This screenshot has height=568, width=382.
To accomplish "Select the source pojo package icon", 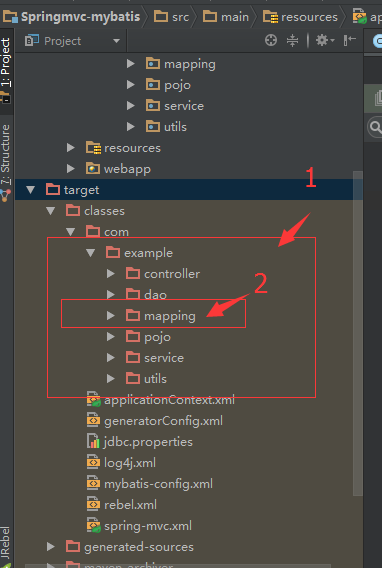I will point(153,85).
